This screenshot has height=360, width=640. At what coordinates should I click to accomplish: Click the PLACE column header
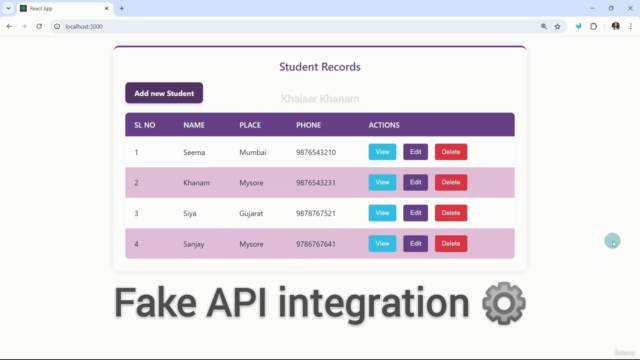coord(250,125)
